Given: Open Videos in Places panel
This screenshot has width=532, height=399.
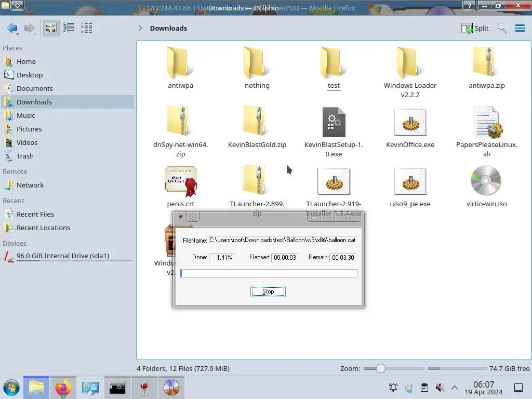Looking at the screenshot, I should (x=68, y=142).
